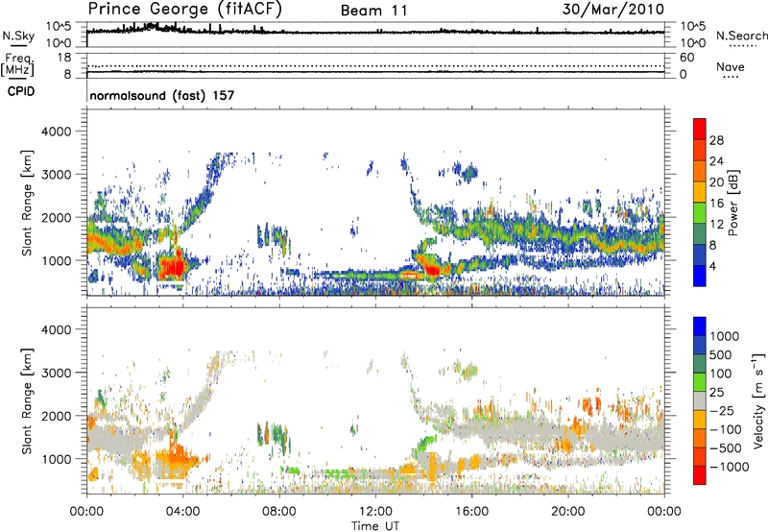The height and width of the screenshot is (532, 768).
Task: Select the "2000" tick of the velocity panel
Action: click(x=57, y=416)
